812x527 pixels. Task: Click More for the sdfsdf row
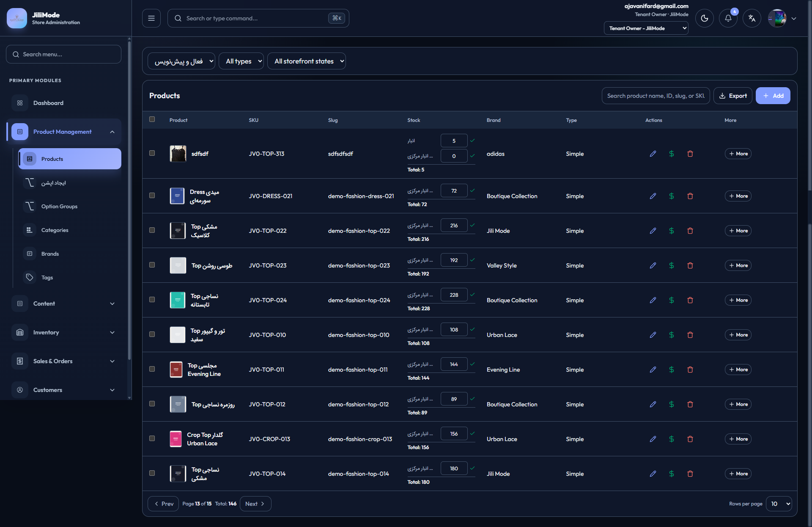(x=738, y=154)
